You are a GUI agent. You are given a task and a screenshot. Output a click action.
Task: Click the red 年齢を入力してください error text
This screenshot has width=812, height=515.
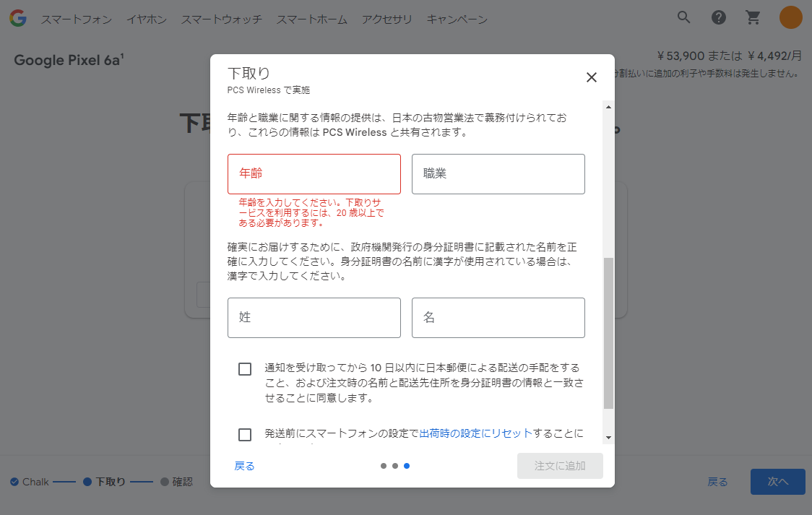click(x=311, y=213)
